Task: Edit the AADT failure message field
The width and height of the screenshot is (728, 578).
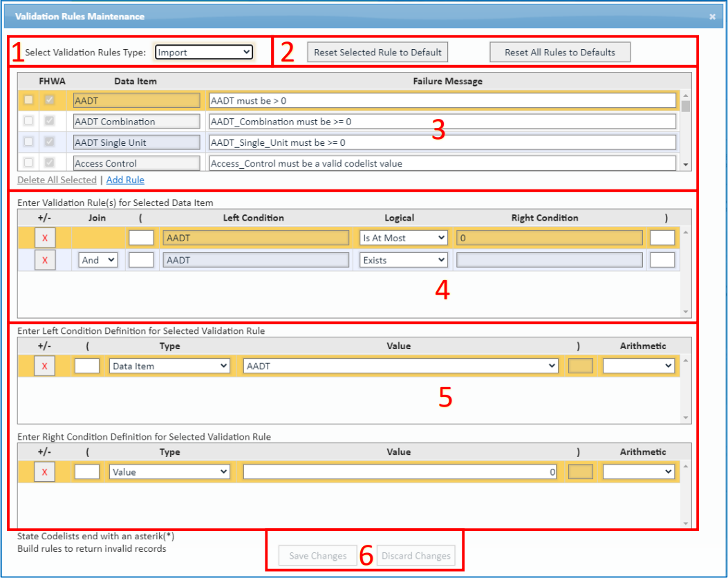Action: [442, 100]
